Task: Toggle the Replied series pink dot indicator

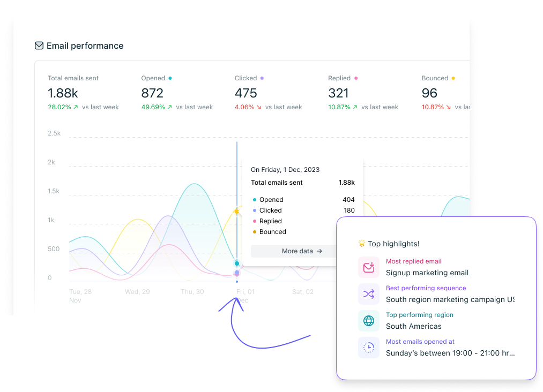Action: click(356, 78)
